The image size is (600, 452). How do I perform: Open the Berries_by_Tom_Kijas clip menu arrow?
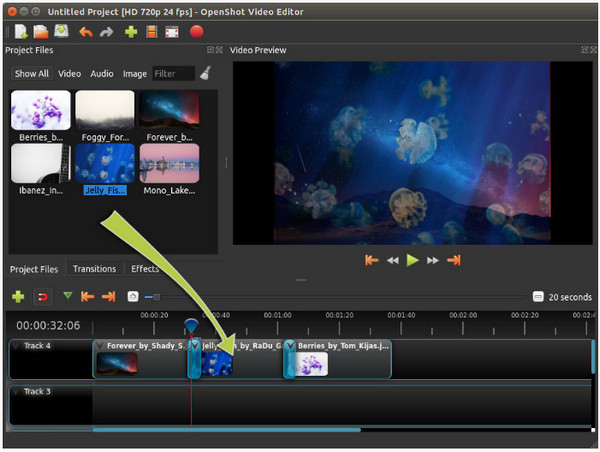click(290, 345)
